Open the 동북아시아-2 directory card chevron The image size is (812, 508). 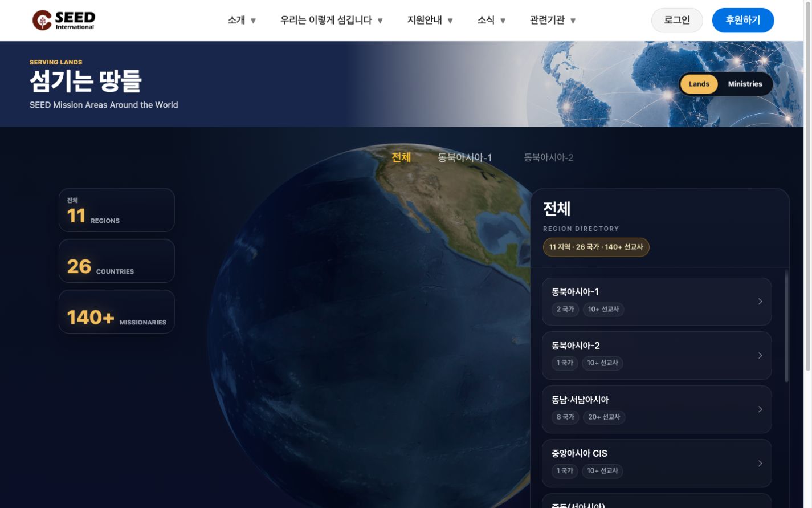(x=760, y=356)
